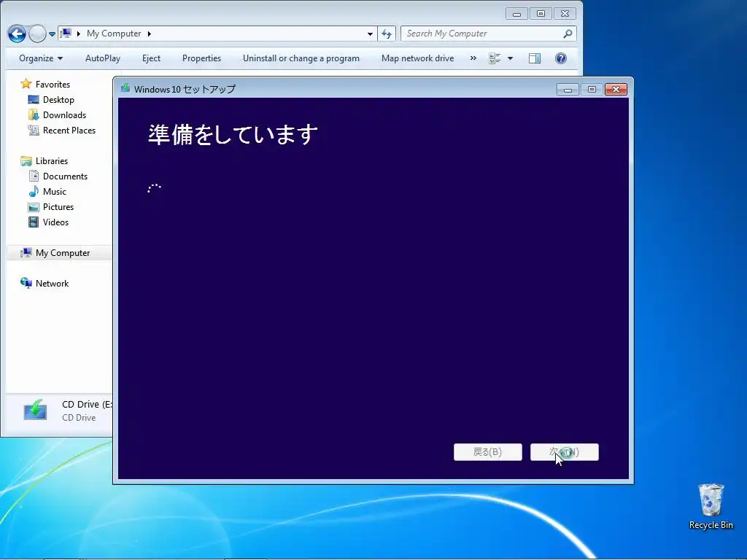
Task: Open Recent Places in navigation pane
Action: (69, 130)
